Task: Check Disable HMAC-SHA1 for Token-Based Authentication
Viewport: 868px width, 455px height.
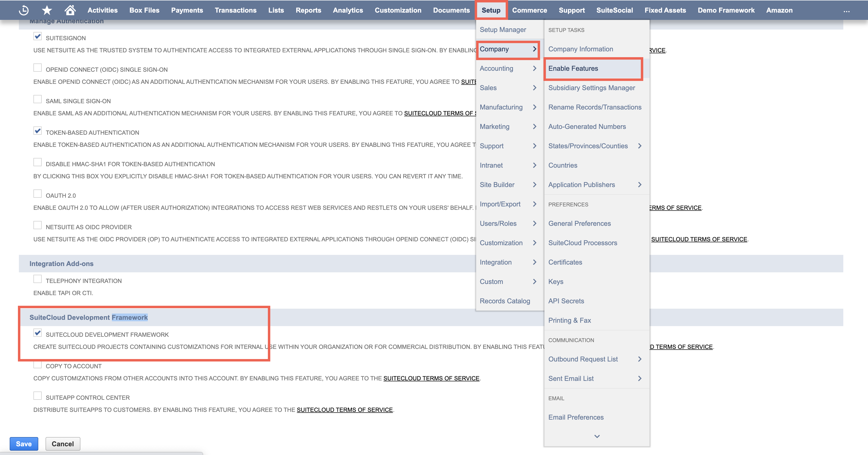Action: [x=37, y=162]
